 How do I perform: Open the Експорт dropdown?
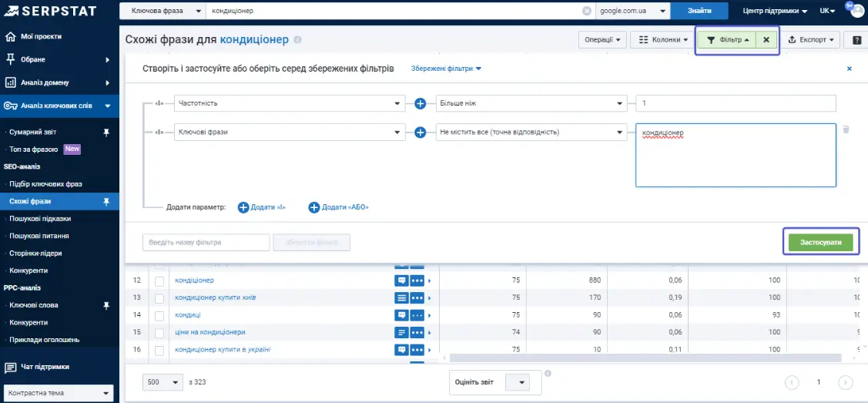pyautogui.click(x=810, y=40)
